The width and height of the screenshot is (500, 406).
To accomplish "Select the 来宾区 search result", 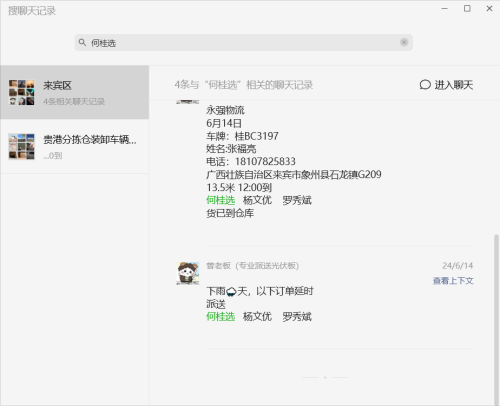I will (x=75, y=92).
